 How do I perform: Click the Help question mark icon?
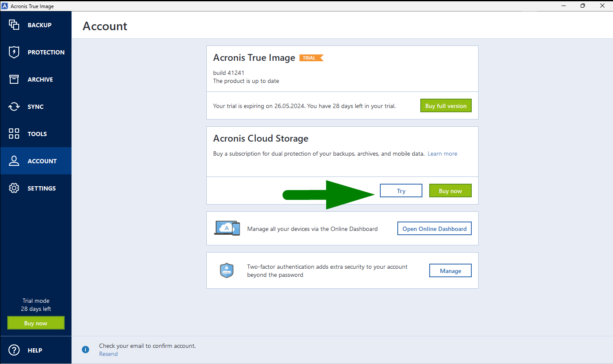(14, 350)
